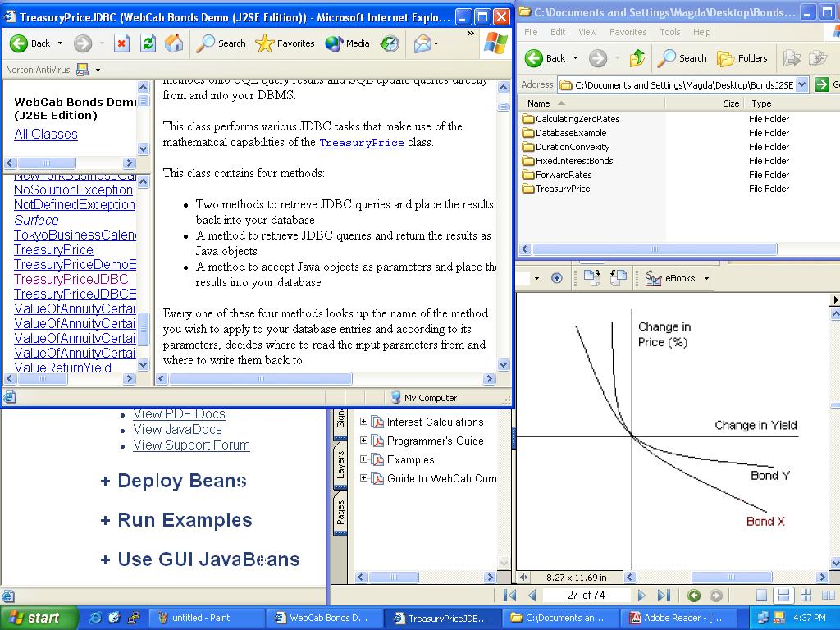840x630 pixels.
Task: Go to next page in Adobe Reader
Action: (641, 596)
